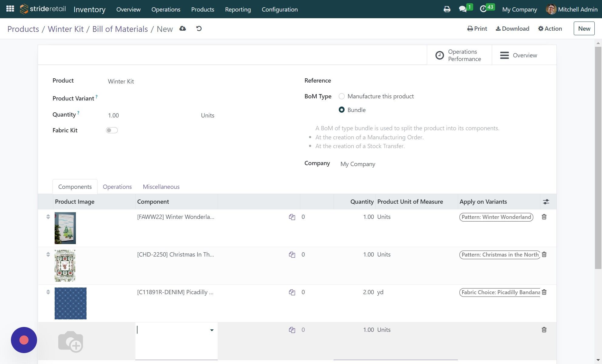
Task: Open the Operations top menu
Action: 166,9
